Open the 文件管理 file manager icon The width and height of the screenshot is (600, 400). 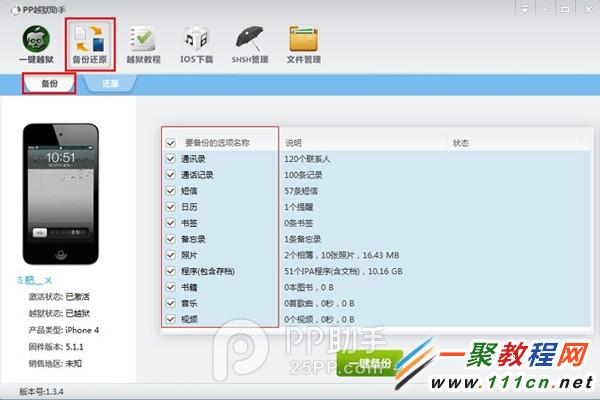click(x=303, y=43)
